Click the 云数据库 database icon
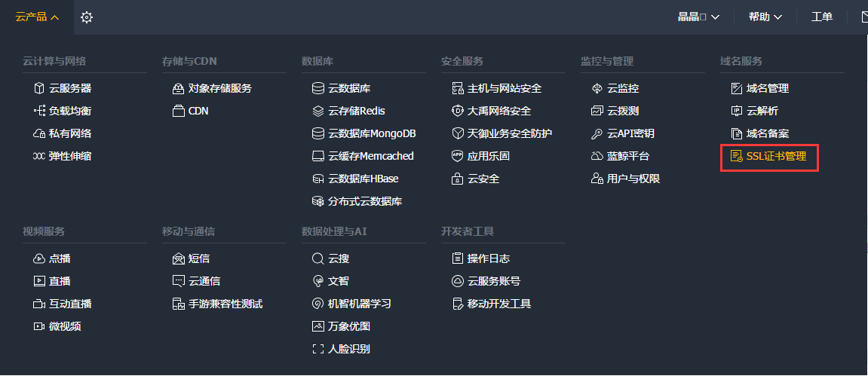Viewport: 868px width, 376px height. (x=318, y=88)
